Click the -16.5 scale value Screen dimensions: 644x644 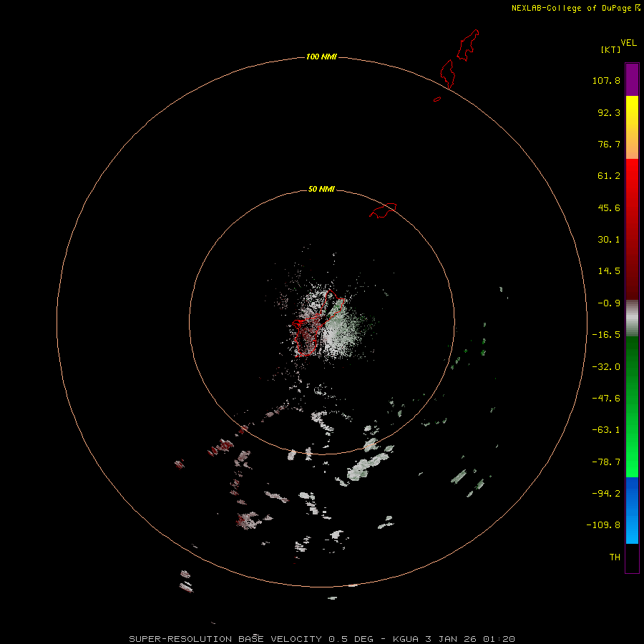pos(606,335)
